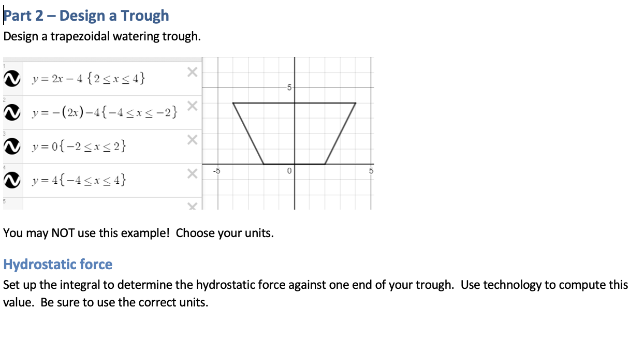The height and width of the screenshot is (352, 644).
Task: Remove the y = 4 expression using its X
Action: click(192, 173)
